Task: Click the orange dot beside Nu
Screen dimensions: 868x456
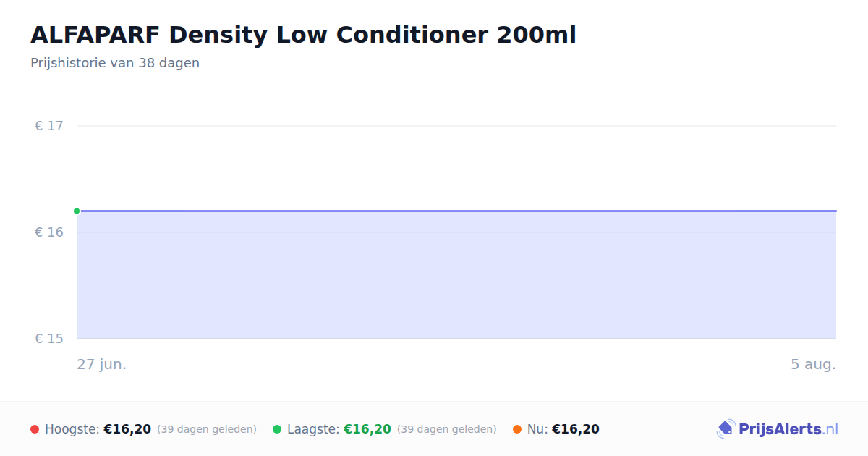Action: (x=517, y=429)
